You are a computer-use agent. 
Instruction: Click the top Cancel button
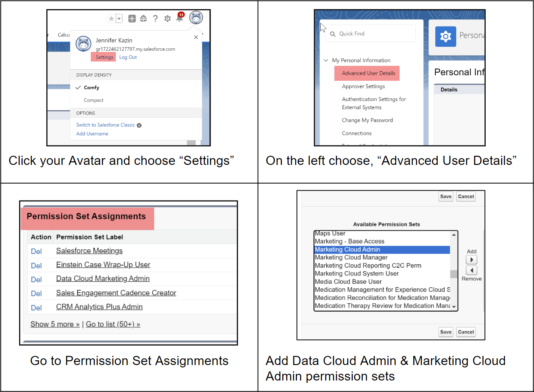466,197
